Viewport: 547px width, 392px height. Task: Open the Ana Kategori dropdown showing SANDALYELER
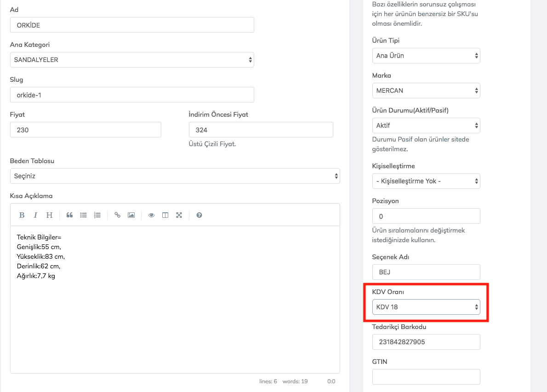131,60
